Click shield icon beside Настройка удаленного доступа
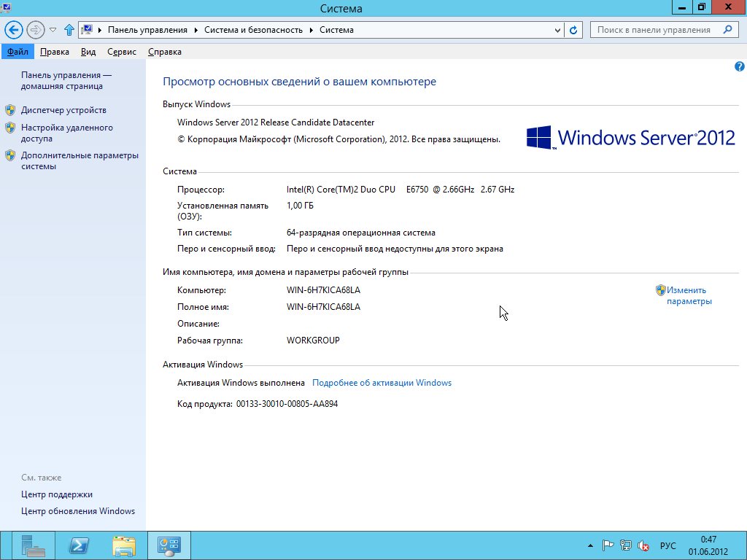 click(10, 128)
